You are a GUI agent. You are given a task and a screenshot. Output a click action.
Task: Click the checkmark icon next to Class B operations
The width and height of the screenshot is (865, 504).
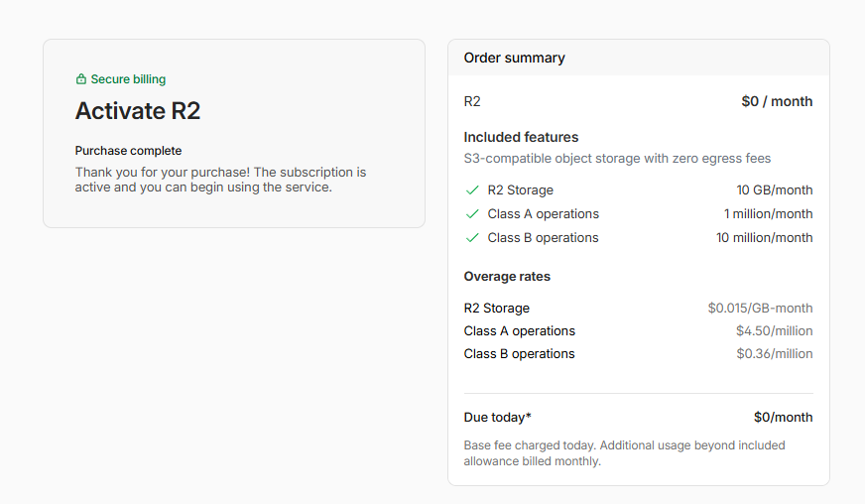(x=472, y=238)
